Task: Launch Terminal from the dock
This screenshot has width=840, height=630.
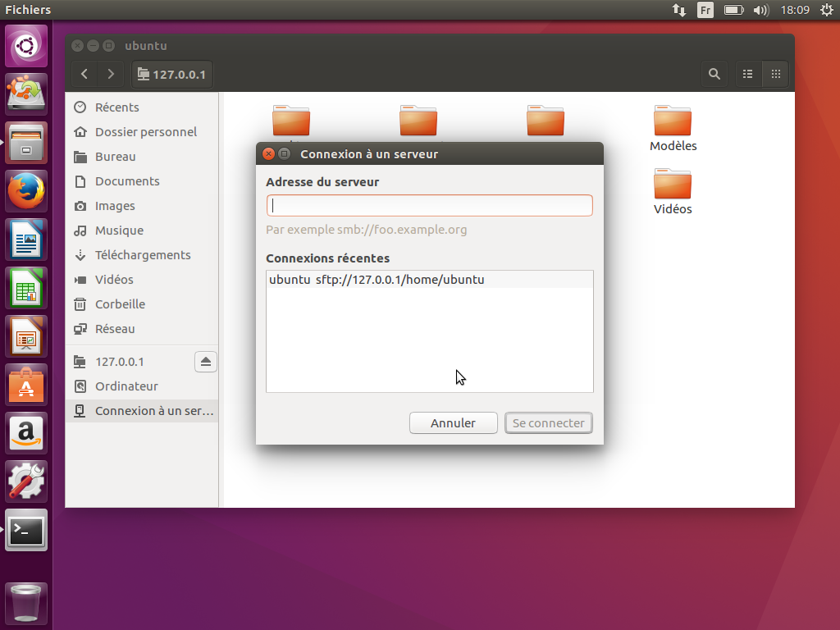Action: (x=27, y=531)
